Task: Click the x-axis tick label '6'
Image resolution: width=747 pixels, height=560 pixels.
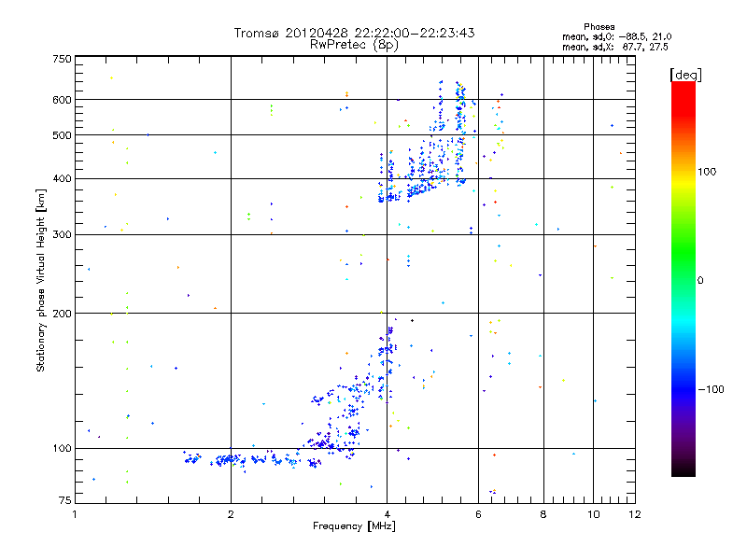Action: pyautogui.click(x=478, y=514)
